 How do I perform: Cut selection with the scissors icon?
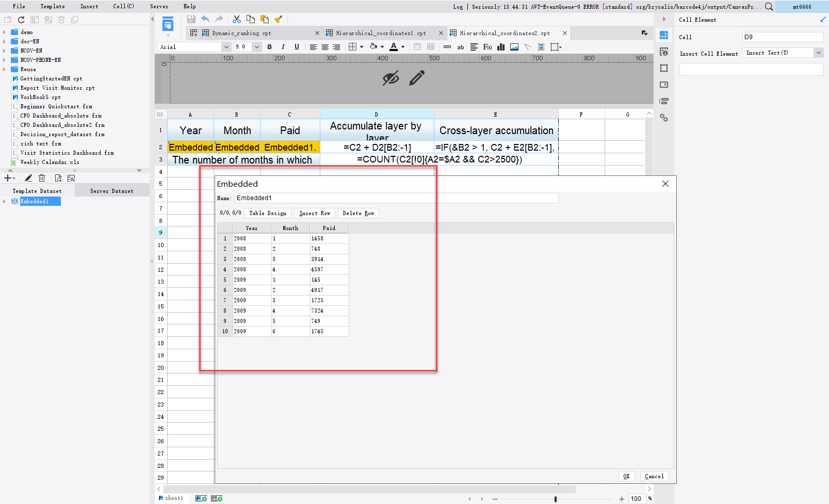(236, 19)
